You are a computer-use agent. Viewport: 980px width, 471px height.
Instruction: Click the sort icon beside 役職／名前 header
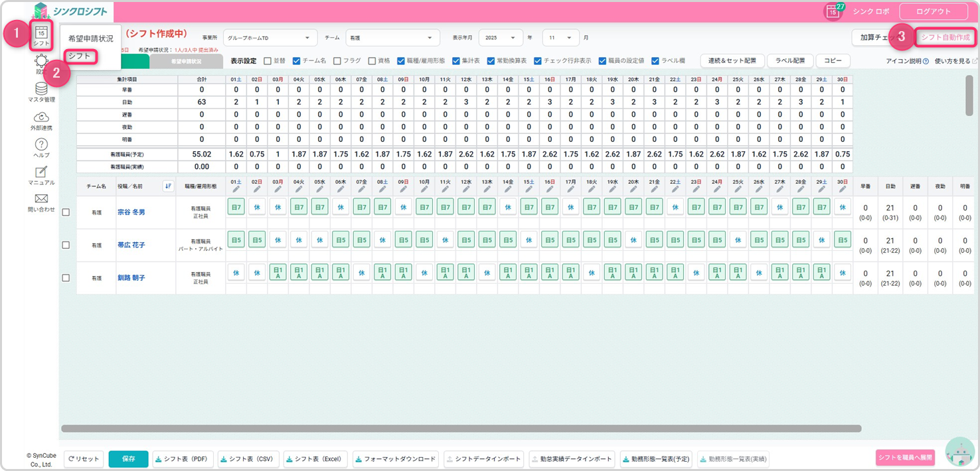(168, 186)
